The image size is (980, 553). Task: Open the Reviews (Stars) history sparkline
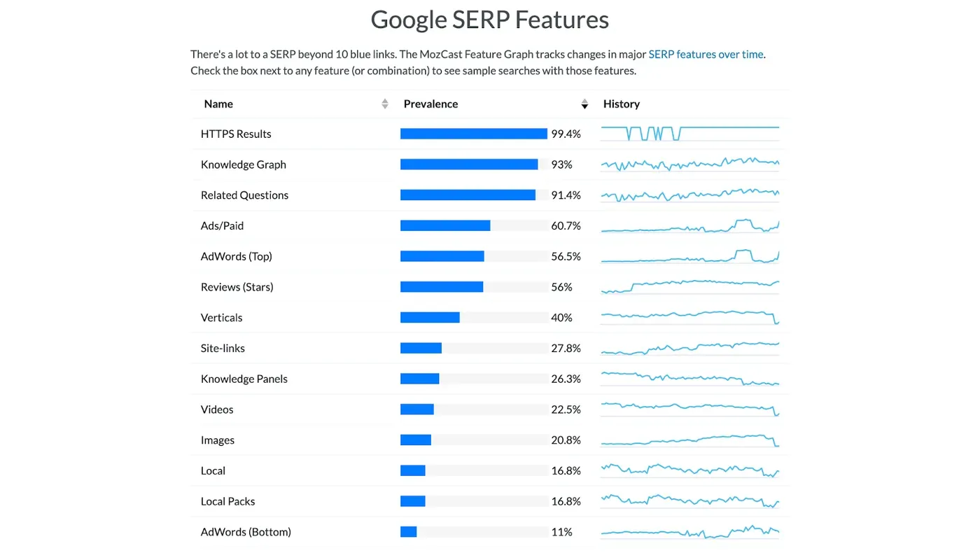pos(690,287)
